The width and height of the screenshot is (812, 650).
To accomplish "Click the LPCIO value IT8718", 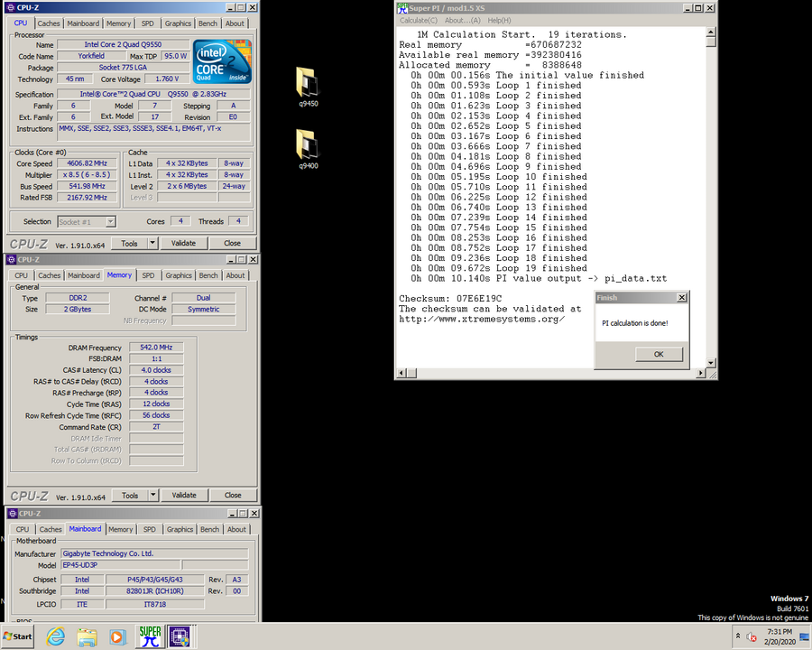I will pyautogui.click(x=155, y=604).
